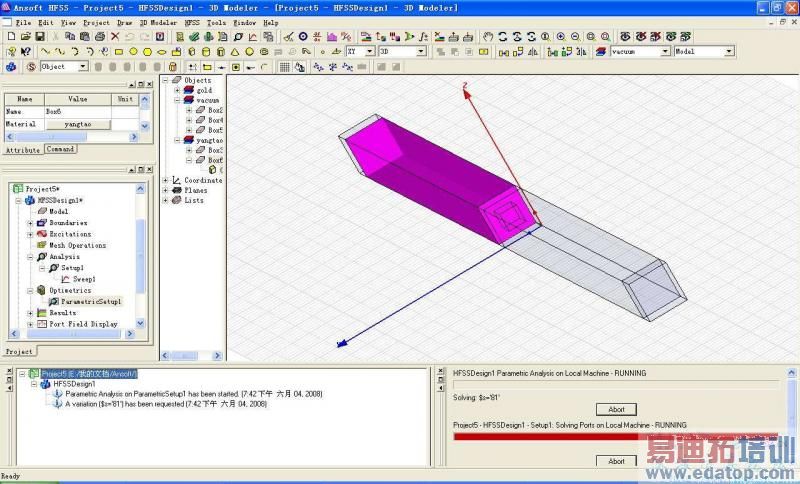Switch to the Attribute tab

tap(22, 150)
